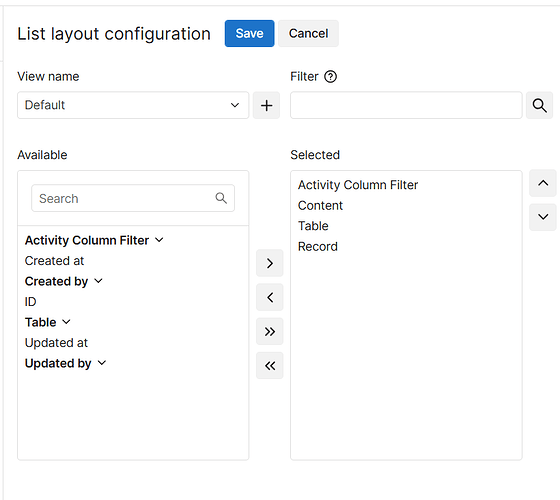Expand the Table group in Available

(66, 322)
